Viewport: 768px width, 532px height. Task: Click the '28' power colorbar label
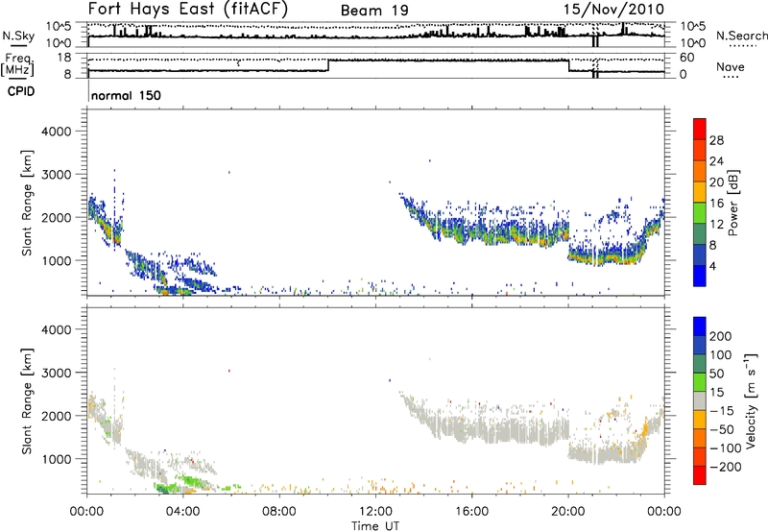tap(716, 140)
